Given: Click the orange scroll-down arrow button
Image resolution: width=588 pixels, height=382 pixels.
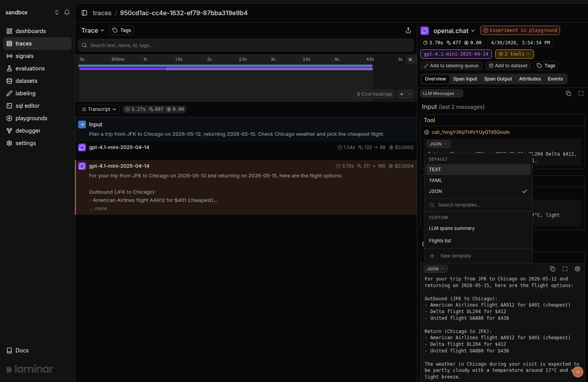Looking at the screenshot, I should pos(578,371).
